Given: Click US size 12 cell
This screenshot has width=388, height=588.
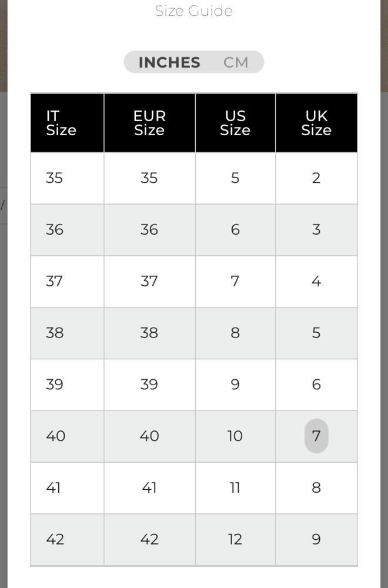Looking at the screenshot, I should coord(235,540).
